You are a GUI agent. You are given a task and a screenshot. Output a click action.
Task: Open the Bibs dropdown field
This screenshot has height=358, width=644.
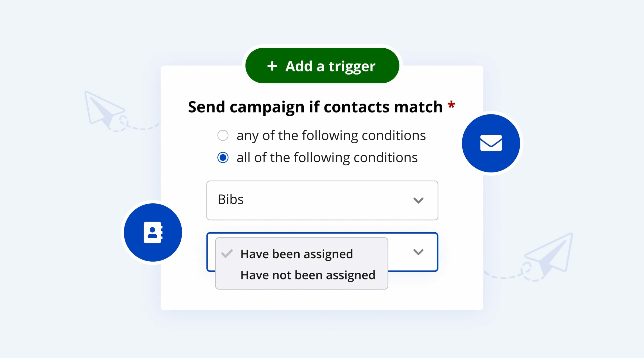coord(322,200)
